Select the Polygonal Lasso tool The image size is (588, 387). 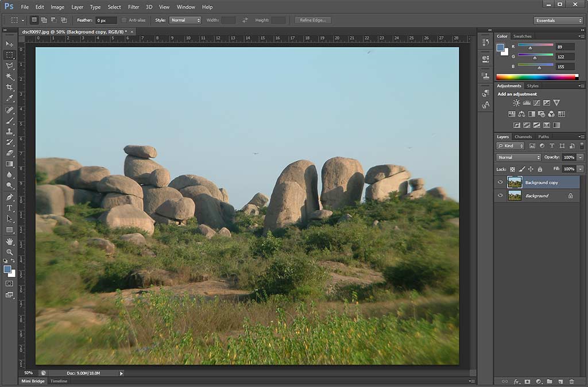pyautogui.click(x=9, y=65)
